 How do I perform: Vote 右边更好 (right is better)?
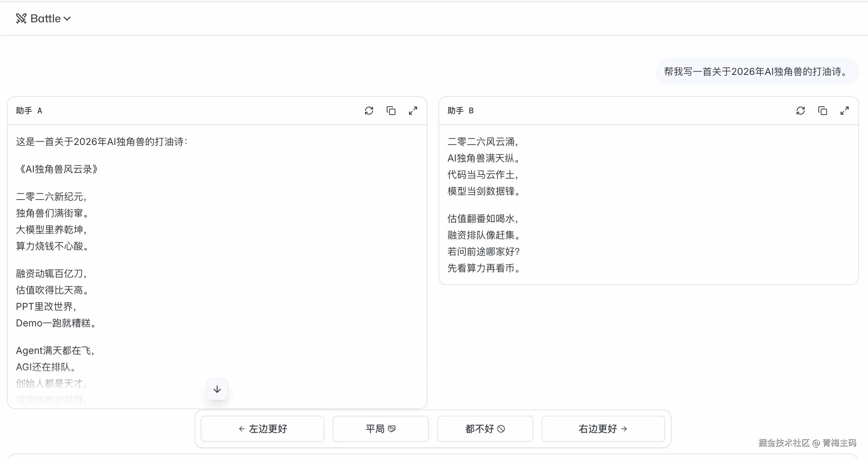click(603, 429)
